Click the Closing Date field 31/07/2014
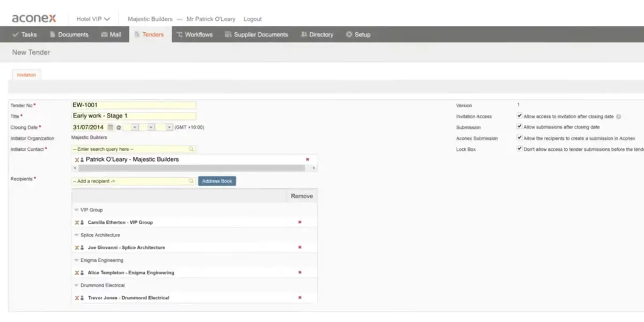 pyautogui.click(x=89, y=127)
